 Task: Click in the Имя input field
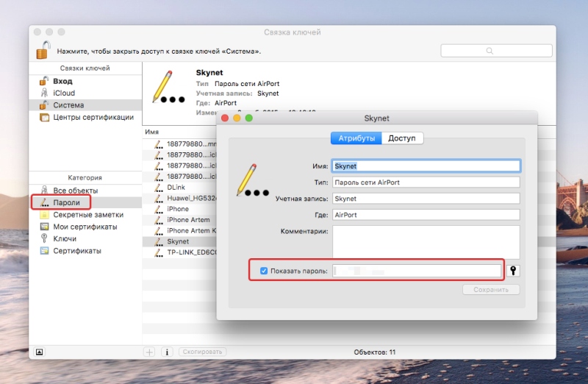click(x=426, y=166)
